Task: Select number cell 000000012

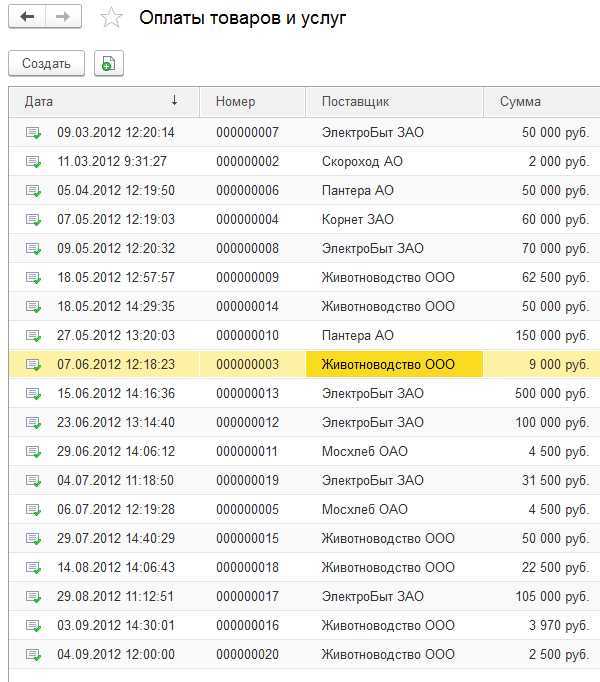Action: click(x=248, y=422)
